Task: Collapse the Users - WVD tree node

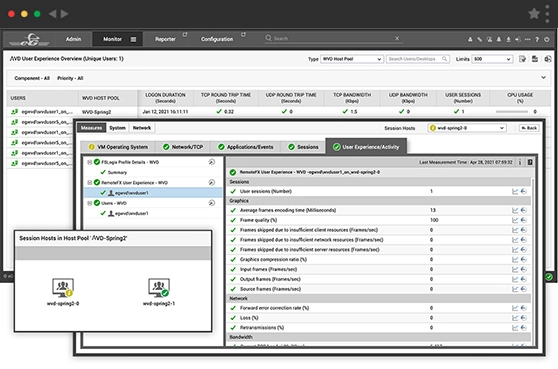Action: (90, 203)
